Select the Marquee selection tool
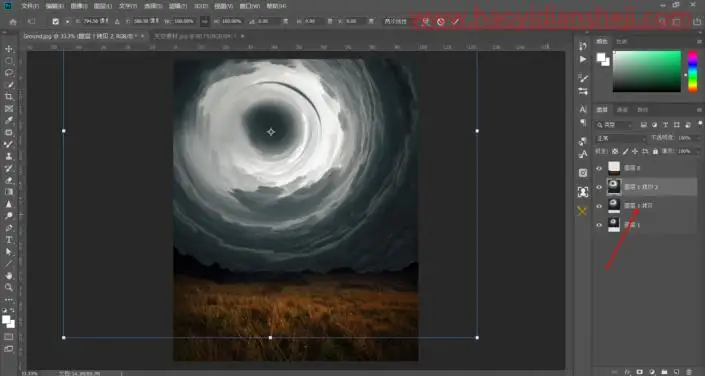Screen dimensions: 705x376 (9, 61)
